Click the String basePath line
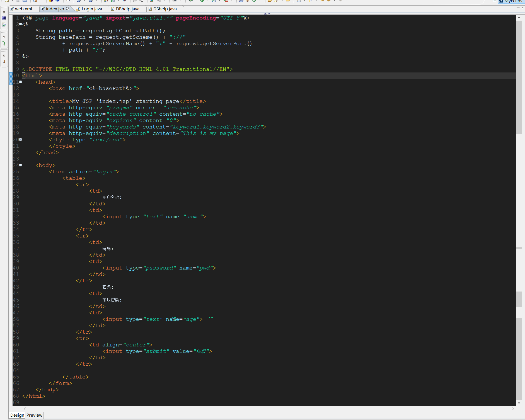This screenshot has height=420, width=525. tap(110, 37)
